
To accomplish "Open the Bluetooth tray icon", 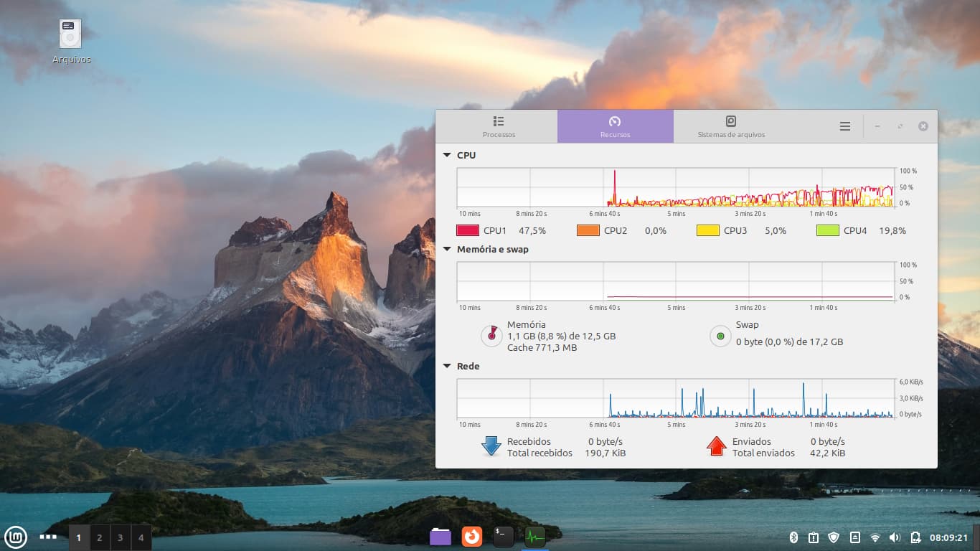I will [x=793, y=537].
